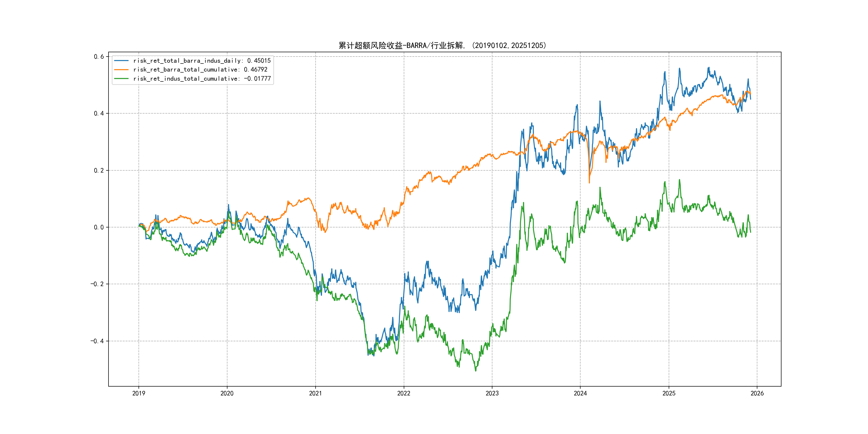This screenshot has height=434, width=868.
Task: Click the green line sample in legend
Action: [121, 78]
